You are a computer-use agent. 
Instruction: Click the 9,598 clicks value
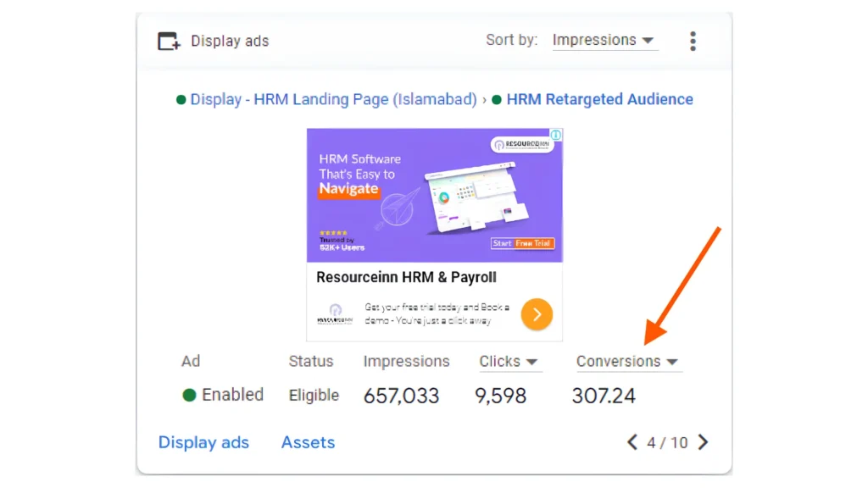click(500, 396)
